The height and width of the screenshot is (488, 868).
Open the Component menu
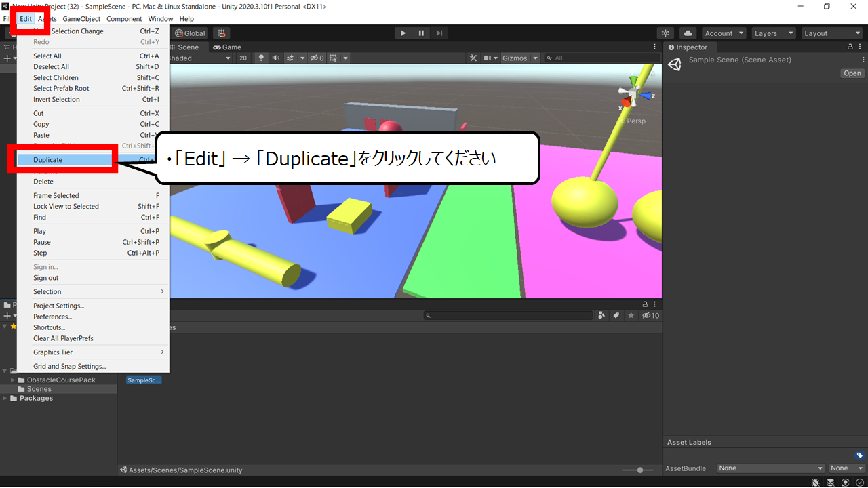[x=124, y=19]
